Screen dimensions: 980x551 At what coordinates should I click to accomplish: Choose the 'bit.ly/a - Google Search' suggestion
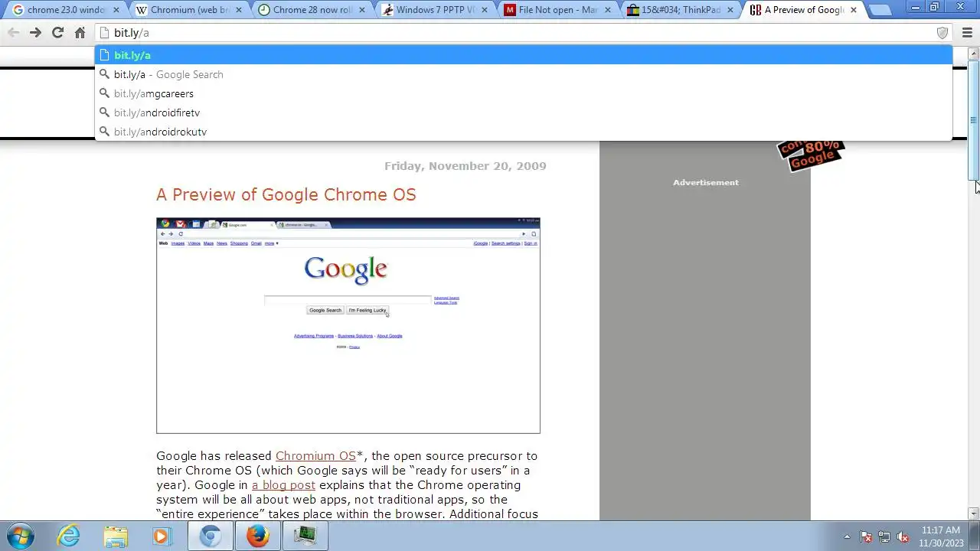coord(524,74)
